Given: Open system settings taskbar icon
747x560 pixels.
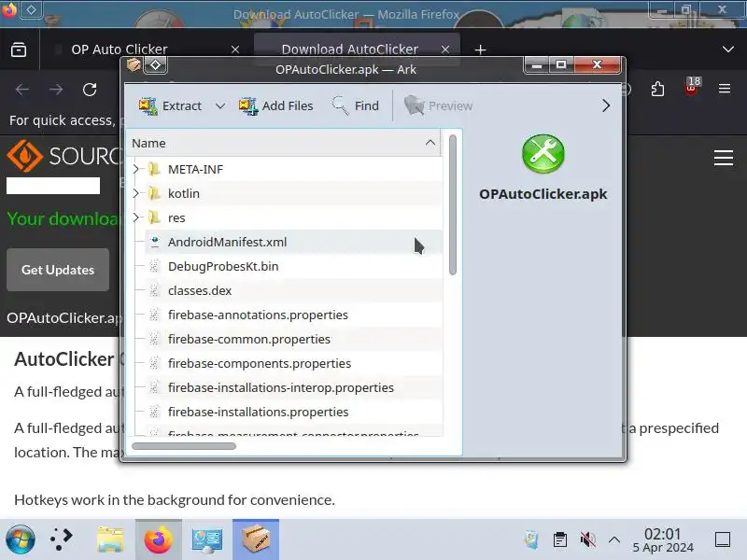Looking at the screenshot, I should coord(207,540).
